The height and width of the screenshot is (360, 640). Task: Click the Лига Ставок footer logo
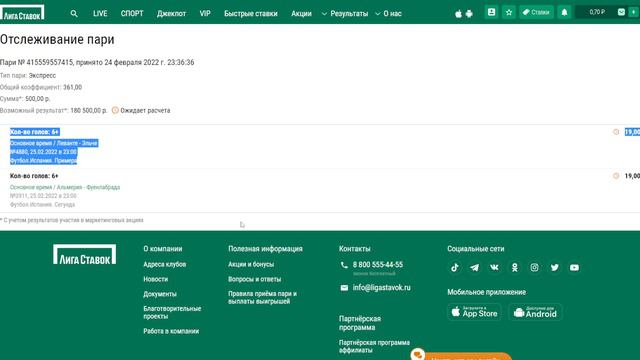[84, 254]
